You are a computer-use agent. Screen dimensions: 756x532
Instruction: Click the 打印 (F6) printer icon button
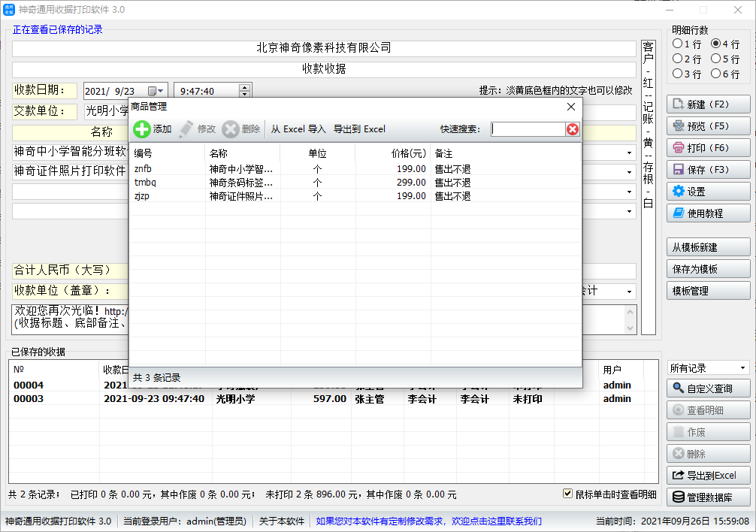coord(679,147)
